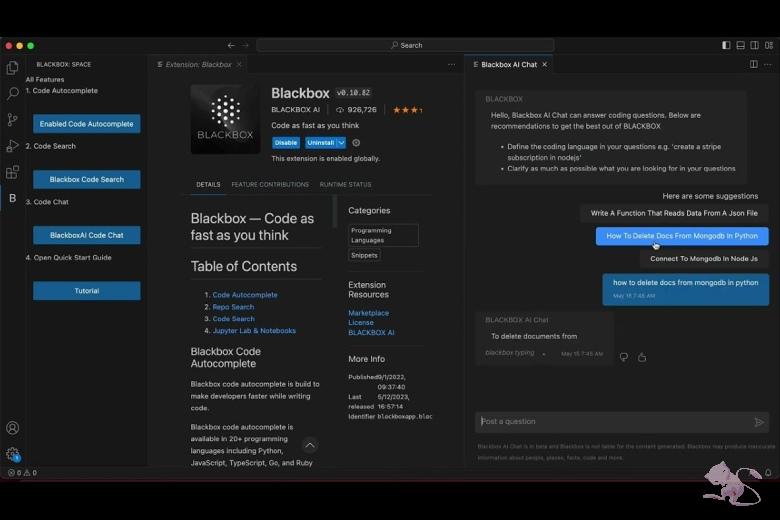Screen dimensions: 780x520
Task: Click the sent message how to delete docs
Action: 685,289
